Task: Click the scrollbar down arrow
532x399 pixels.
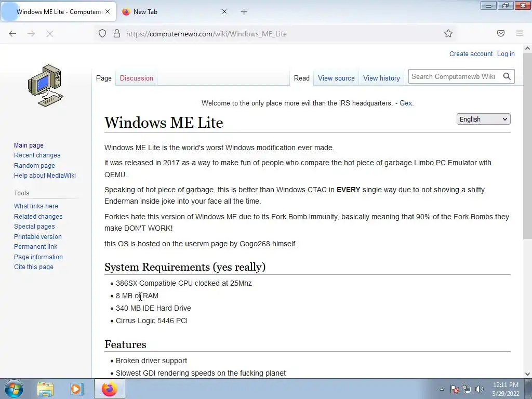Action: [x=528, y=374]
